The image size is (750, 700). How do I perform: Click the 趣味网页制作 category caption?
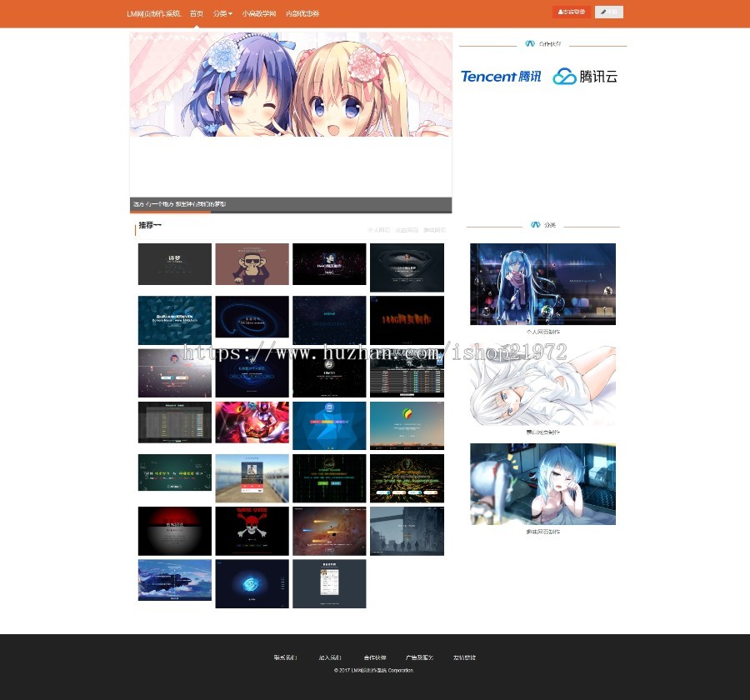point(542,532)
